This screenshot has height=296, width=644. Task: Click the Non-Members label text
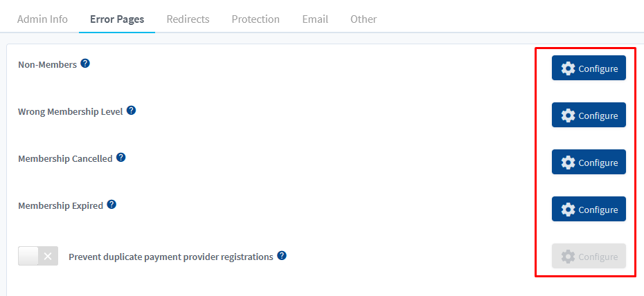coord(47,65)
